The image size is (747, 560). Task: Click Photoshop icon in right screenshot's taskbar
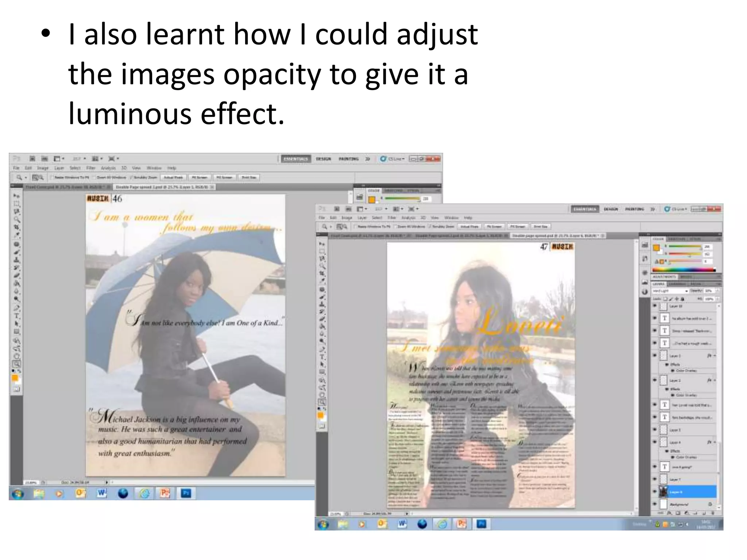click(481, 524)
